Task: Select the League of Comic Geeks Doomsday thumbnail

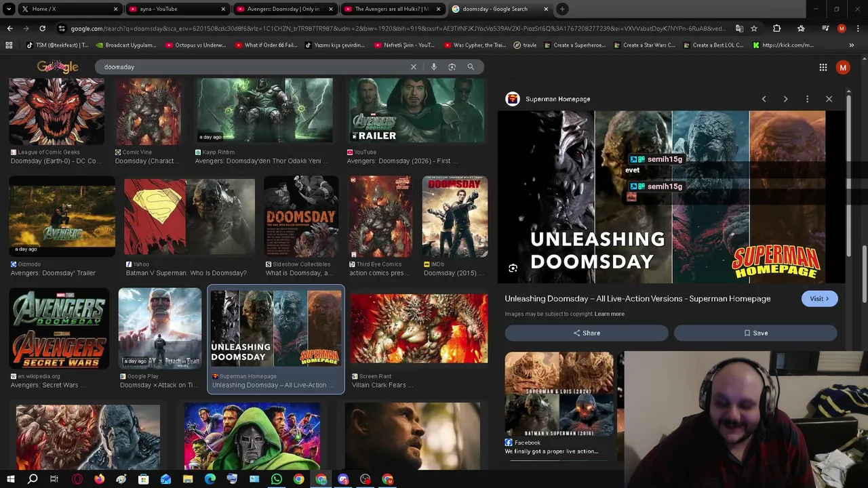Action: [57, 112]
